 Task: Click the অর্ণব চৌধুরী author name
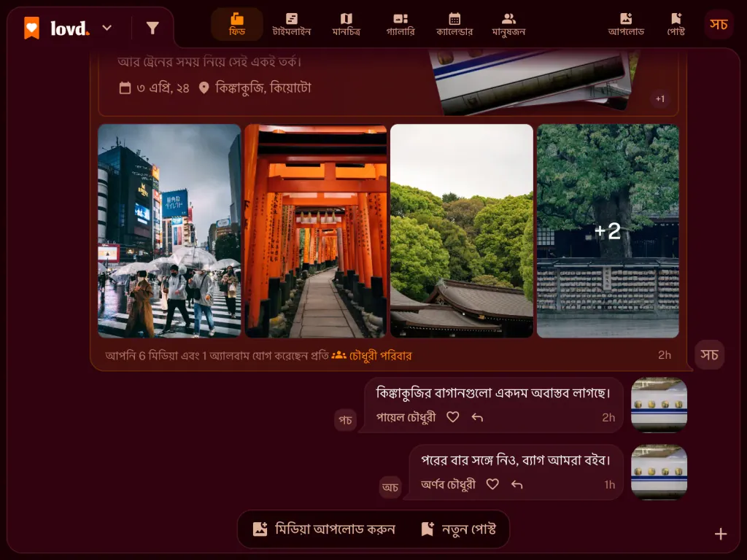(x=449, y=484)
